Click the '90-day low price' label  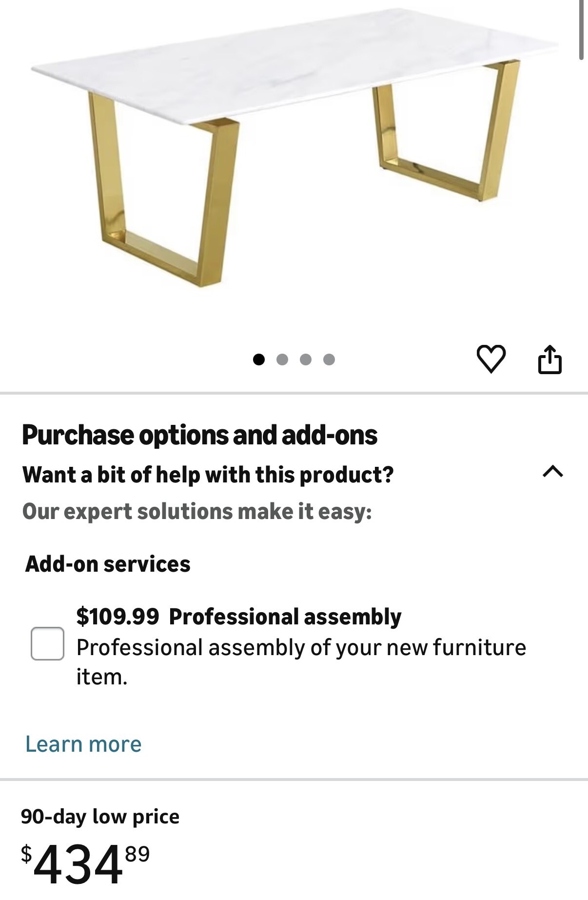pos(100,816)
